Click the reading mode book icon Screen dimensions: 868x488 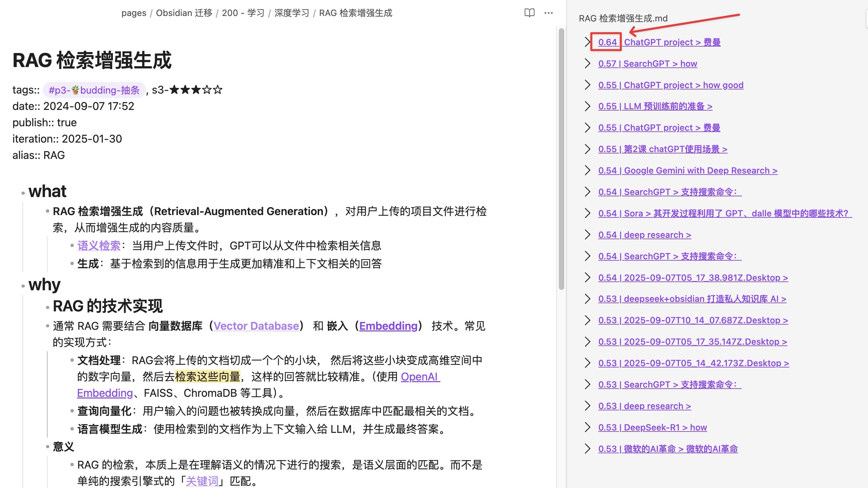pyautogui.click(x=529, y=13)
